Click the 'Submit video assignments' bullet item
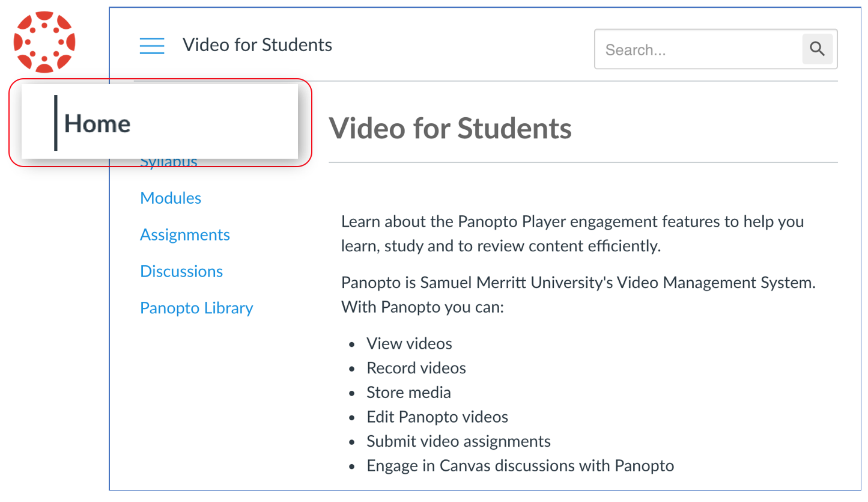This screenshot has height=502, width=868. (x=458, y=442)
